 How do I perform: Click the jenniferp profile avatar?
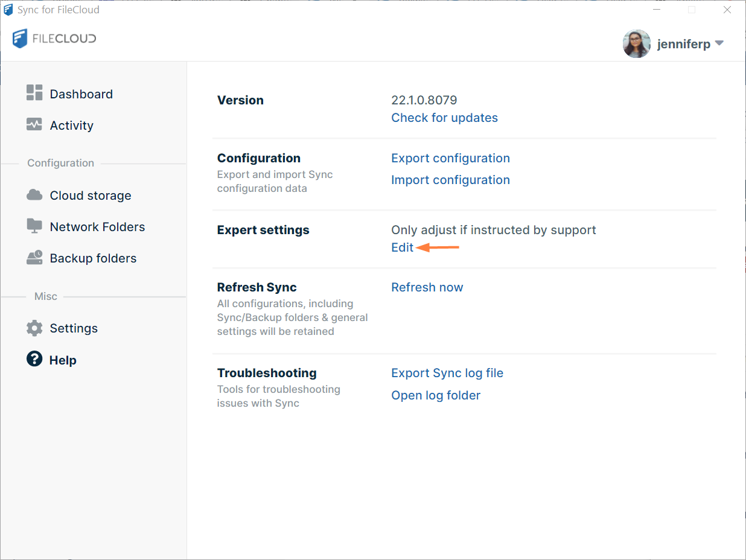(636, 44)
